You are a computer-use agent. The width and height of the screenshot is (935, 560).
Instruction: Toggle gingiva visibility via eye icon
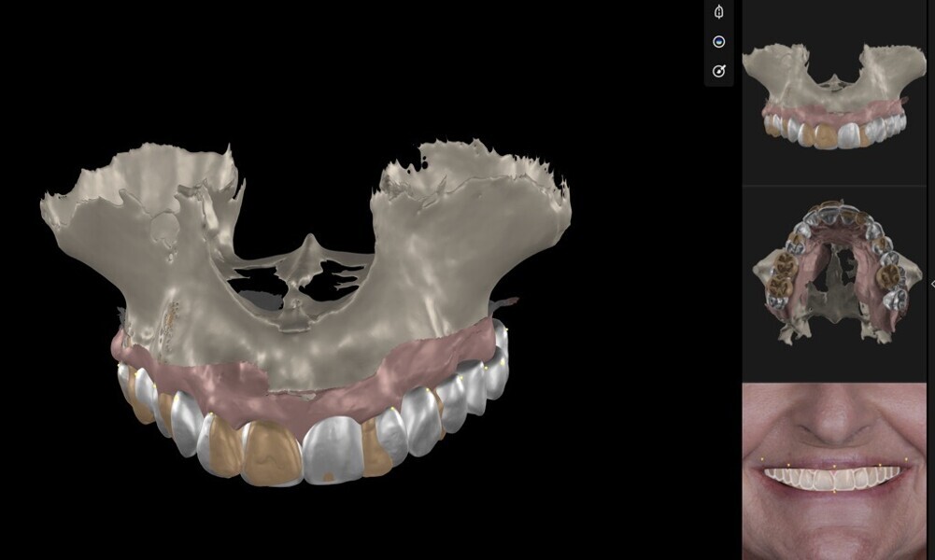[718, 41]
